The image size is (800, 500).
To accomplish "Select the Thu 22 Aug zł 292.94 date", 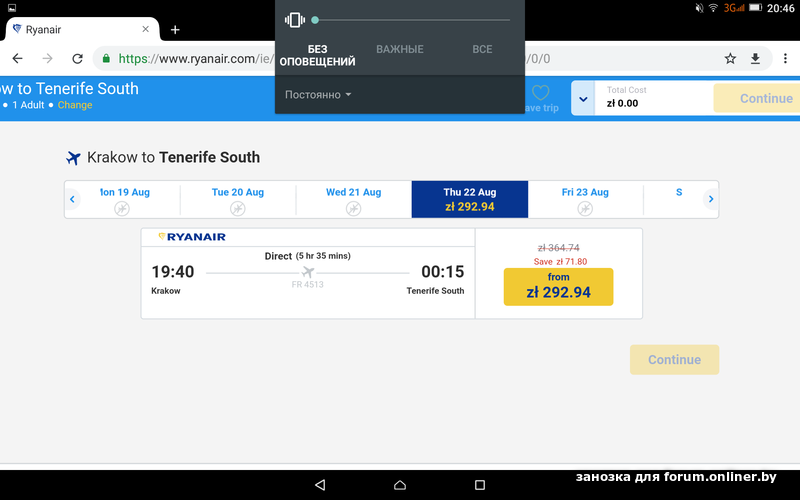I will (470, 199).
